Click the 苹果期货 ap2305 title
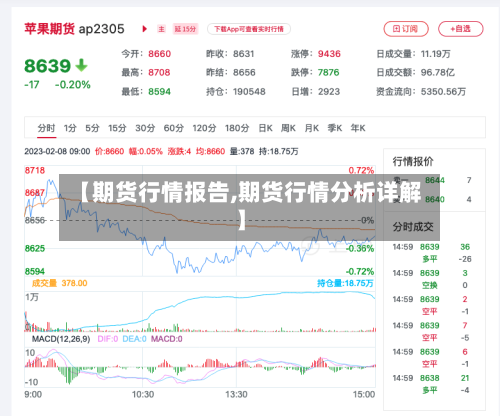The height and width of the screenshot is (416, 500). 74,29
